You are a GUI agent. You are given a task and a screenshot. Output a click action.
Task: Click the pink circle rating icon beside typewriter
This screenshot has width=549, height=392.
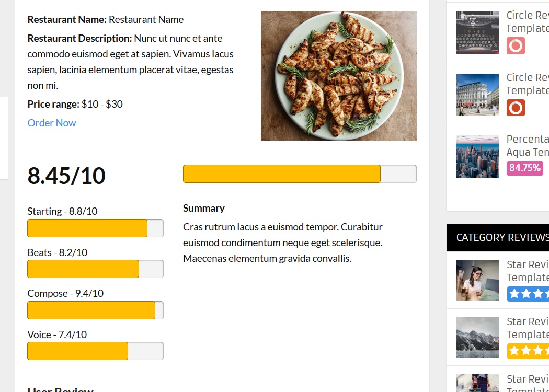click(x=516, y=45)
